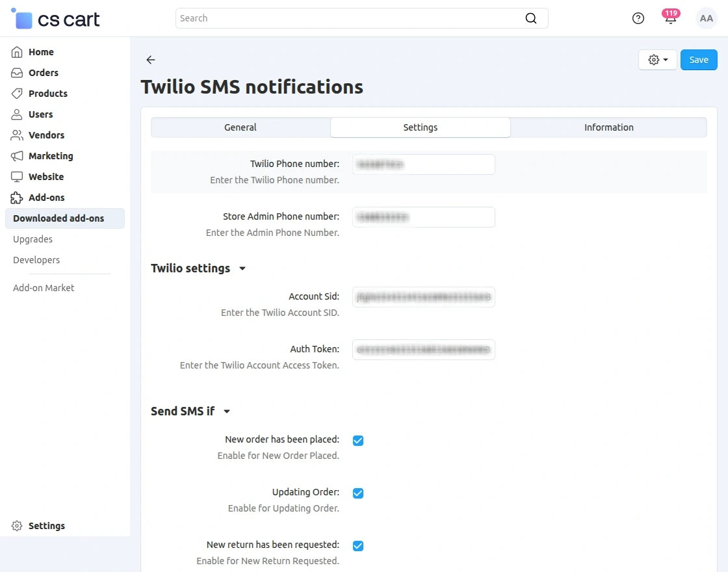Click inside the Auth Token field
The height and width of the screenshot is (572, 728).
click(423, 350)
